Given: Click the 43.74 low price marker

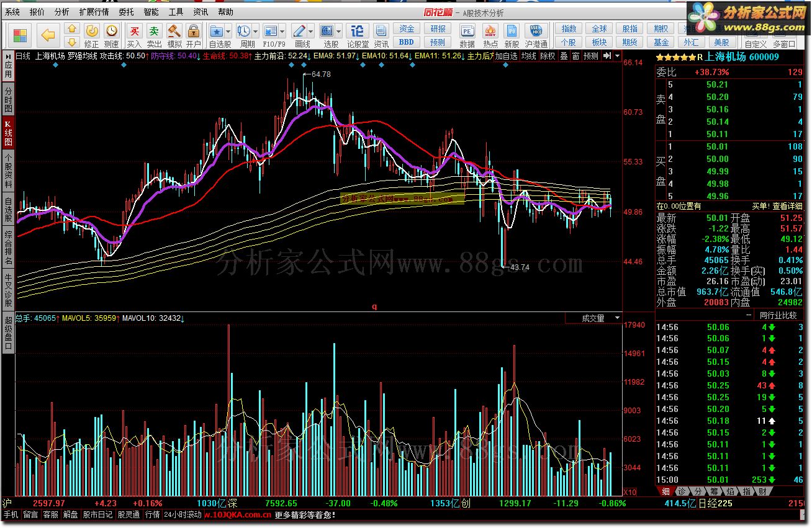Looking at the screenshot, I should click(520, 267).
